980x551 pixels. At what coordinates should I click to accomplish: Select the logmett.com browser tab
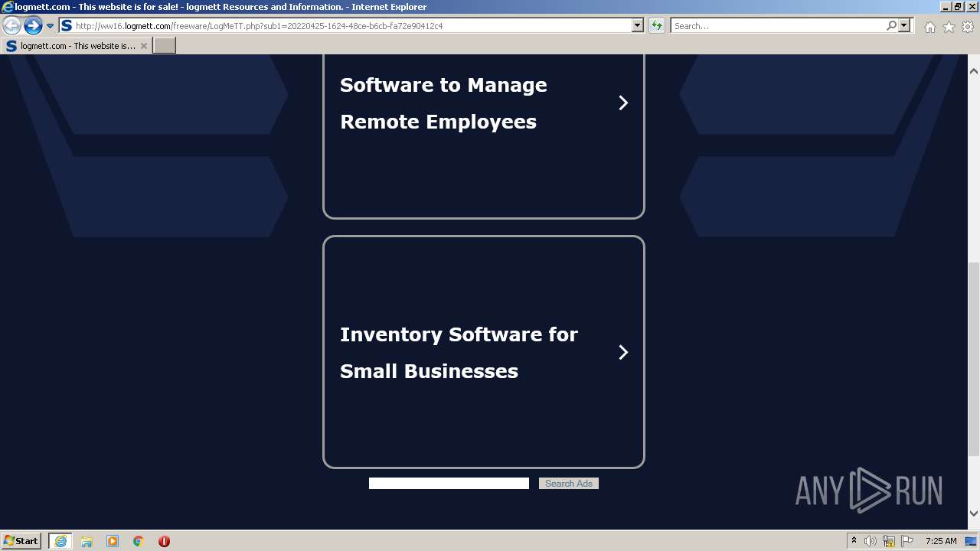[x=77, y=46]
